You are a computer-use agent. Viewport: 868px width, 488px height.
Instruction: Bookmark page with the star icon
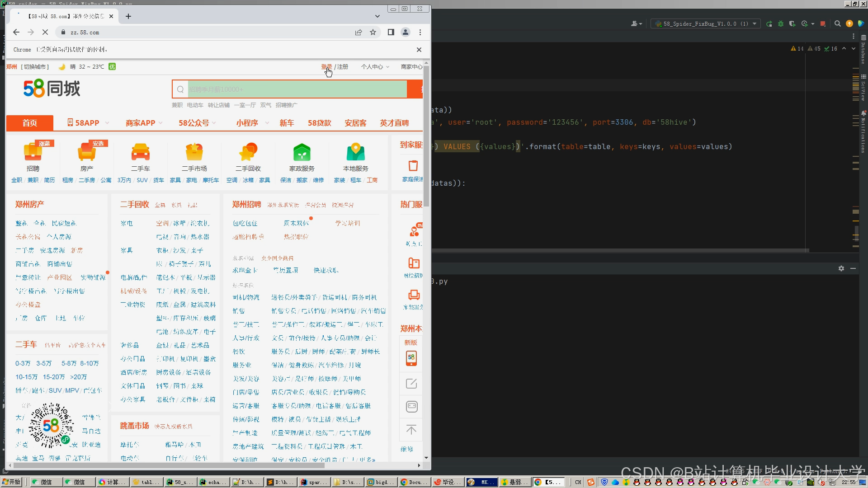(x=373, y=33)
